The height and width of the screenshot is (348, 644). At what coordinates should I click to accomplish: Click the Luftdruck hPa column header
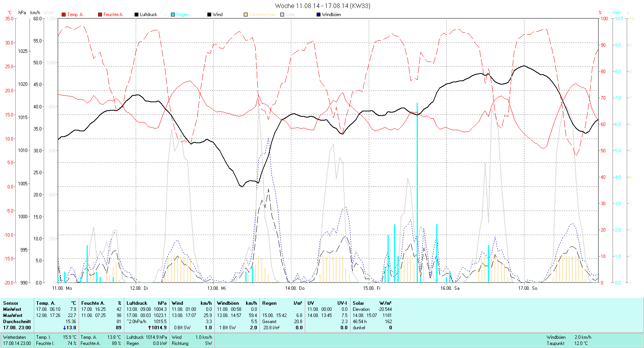[x=146, y=303]
